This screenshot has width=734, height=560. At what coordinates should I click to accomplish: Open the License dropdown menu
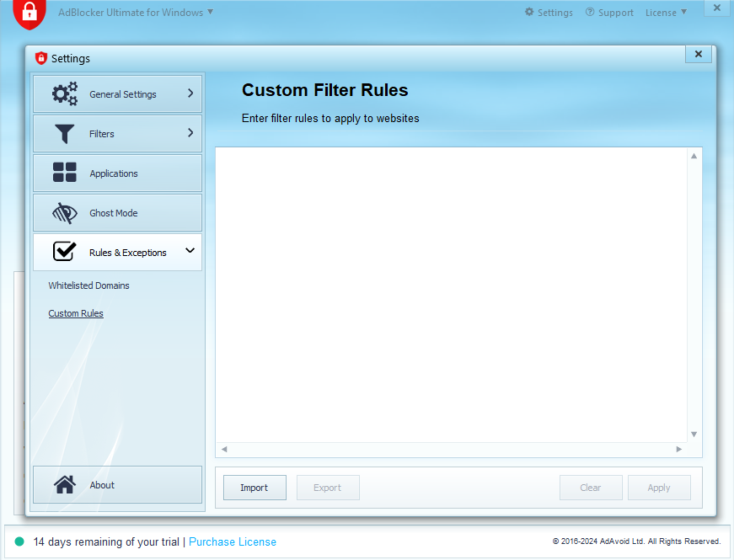pyautogui.click(x=666, y=13)
